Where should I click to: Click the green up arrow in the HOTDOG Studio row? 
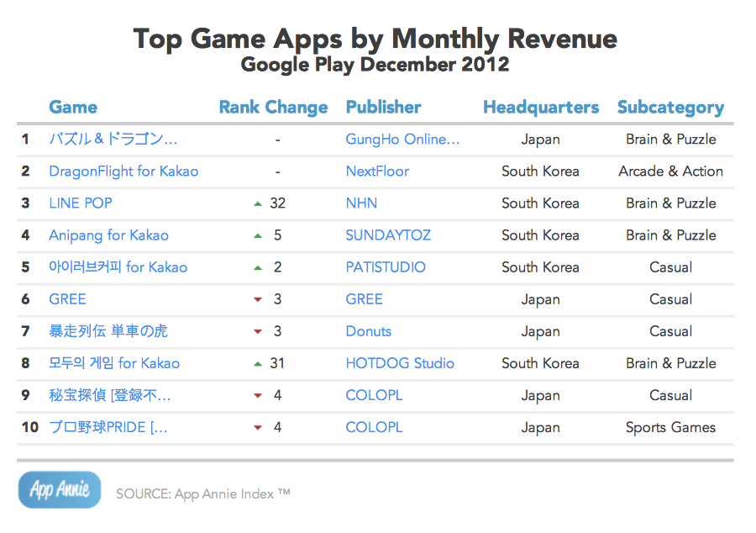pyautogui.click(x=258, y=364)
